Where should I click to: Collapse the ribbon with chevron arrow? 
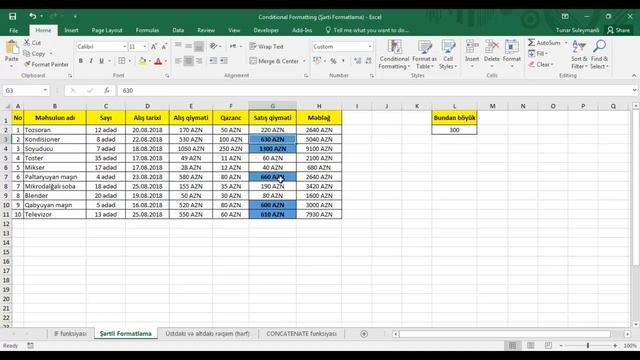coord(633,76)
